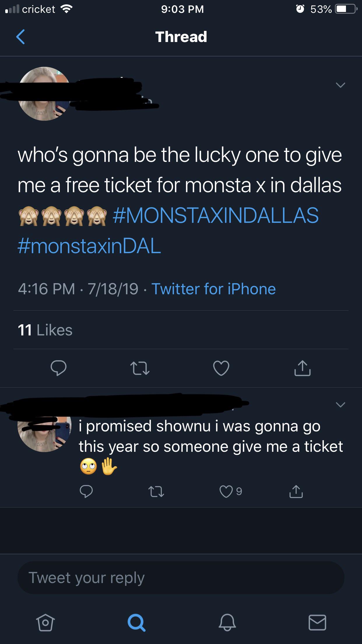Open the Home feed icon
The image size is (362, 644).
tap(45, 623)
